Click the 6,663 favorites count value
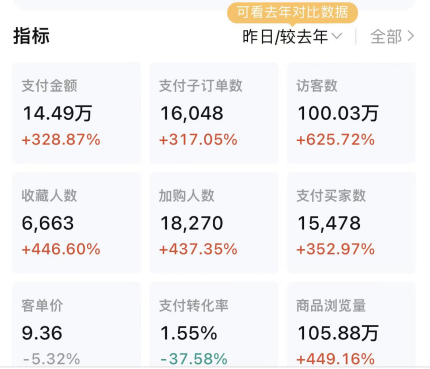 pos(48,223)
